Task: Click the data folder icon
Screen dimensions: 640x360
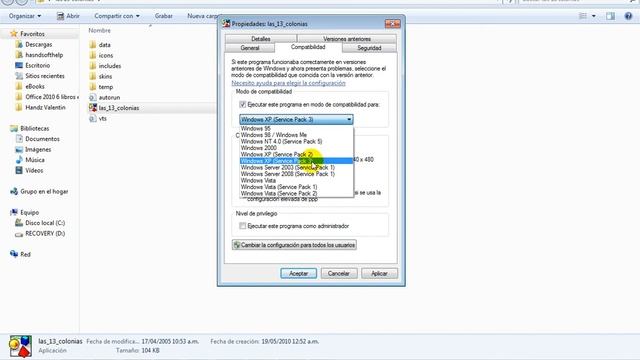Action: click(93, 44)
